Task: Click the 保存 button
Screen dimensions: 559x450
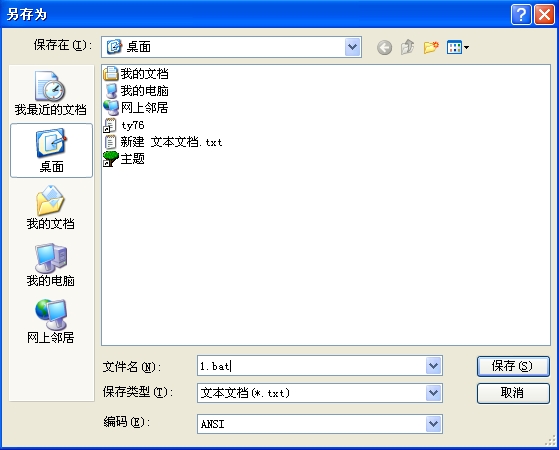Action: pyautogui.click(x=513, y=366)
